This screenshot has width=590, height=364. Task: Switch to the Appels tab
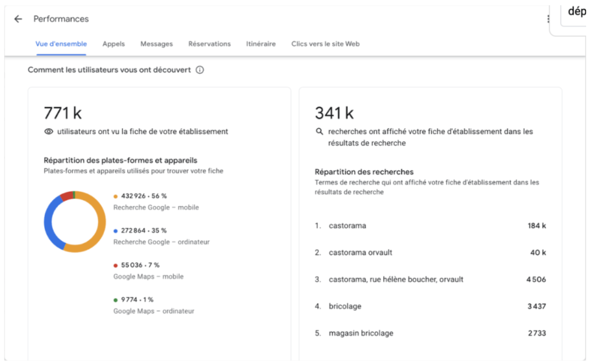(x=114, y=44)
